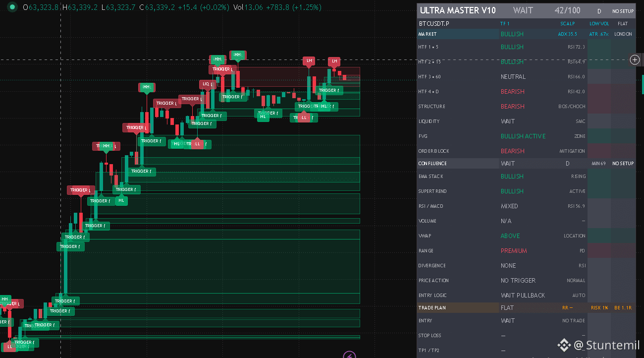The width and height of the screenshot is (644, 358).
Task: Click the LOW VOL cell
Action: 599,23
